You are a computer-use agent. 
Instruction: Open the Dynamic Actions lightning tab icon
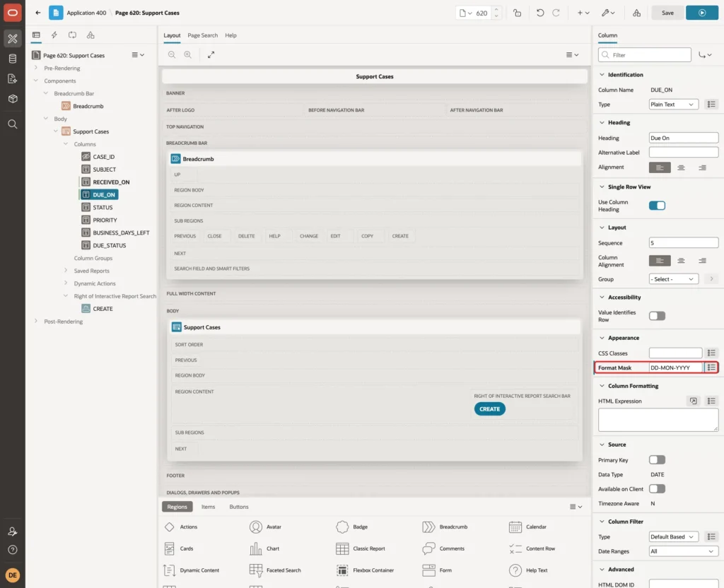pos(54,35)
